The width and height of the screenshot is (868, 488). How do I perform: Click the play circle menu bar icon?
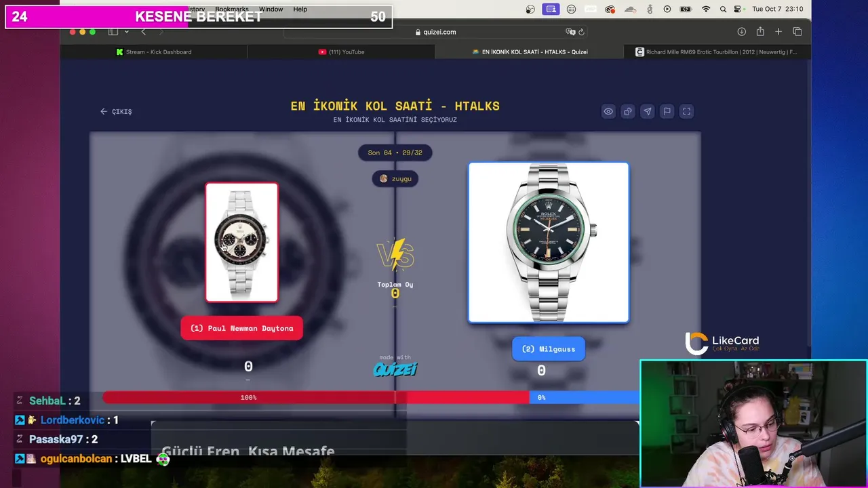(667, 9)
